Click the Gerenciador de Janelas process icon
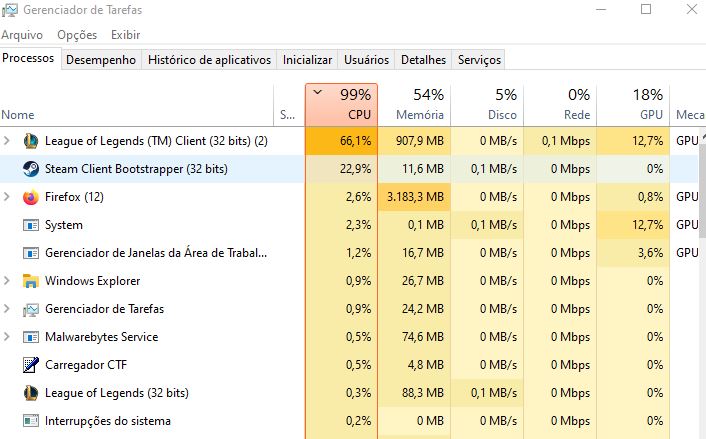 pos(31,253)
